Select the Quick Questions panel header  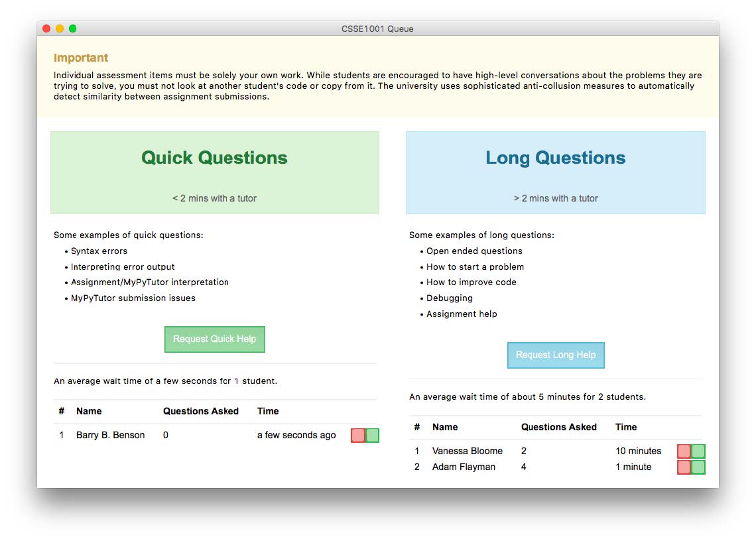point(214,158)
